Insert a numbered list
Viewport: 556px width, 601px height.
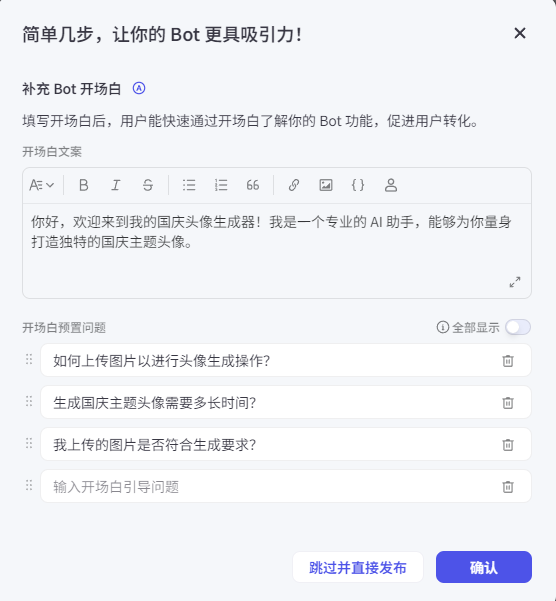(221, 185)
